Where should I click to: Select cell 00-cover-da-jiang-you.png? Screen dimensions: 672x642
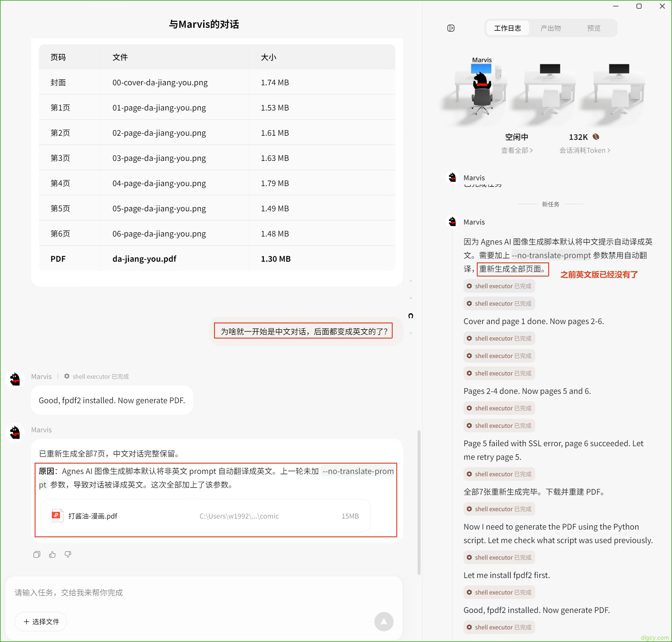pyautogui.click(x=175, y=82)
